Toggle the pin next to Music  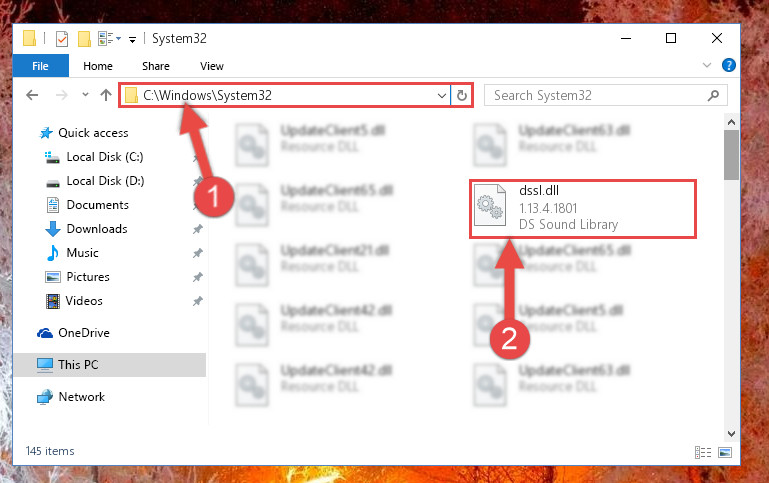click(x=198, y=253)
